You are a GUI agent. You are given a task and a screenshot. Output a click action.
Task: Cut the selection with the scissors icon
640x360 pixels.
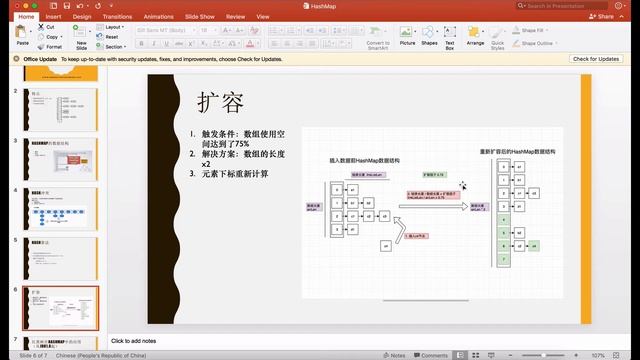41,27
